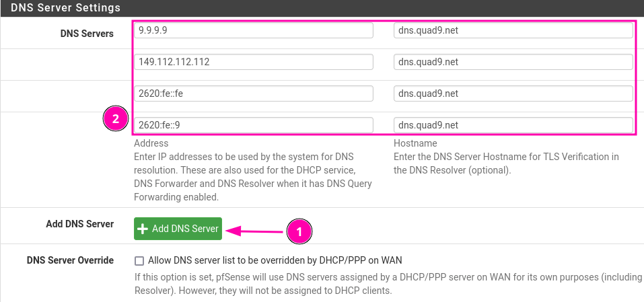This screenshot has width=644, height=302.
Task: Click the pink circled number 1 marker
Action: click(299, 231)
